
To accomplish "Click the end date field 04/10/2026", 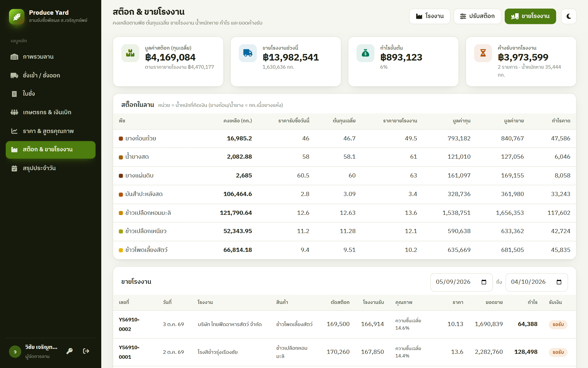I will (537, 282).
